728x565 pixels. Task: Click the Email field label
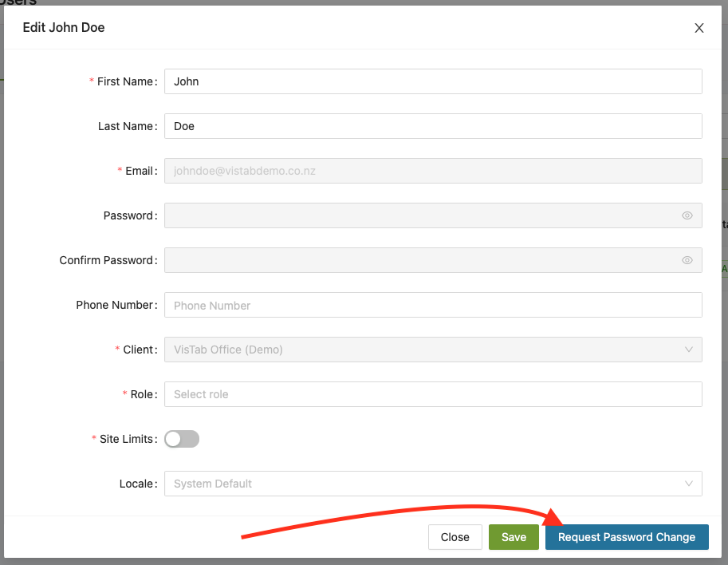coord(140,171)
